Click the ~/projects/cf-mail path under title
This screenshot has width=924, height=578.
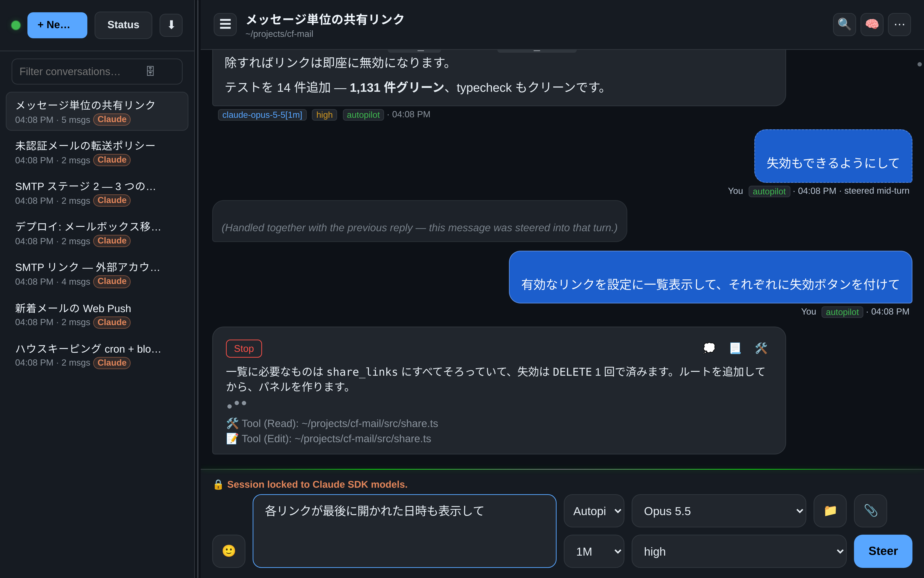click(279, 34)
